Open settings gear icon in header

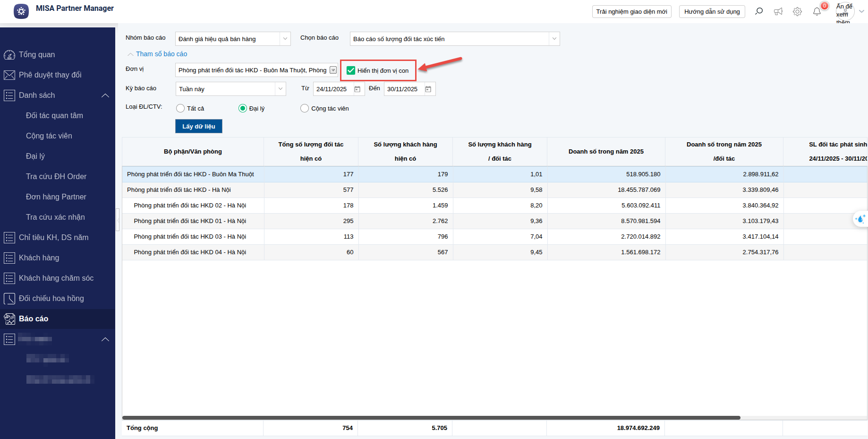click(797, 11)
